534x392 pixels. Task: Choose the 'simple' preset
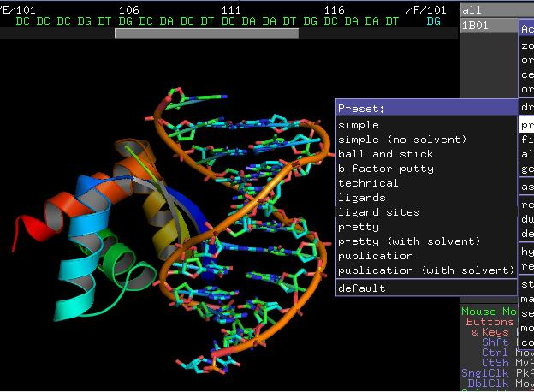coord(359,125)
